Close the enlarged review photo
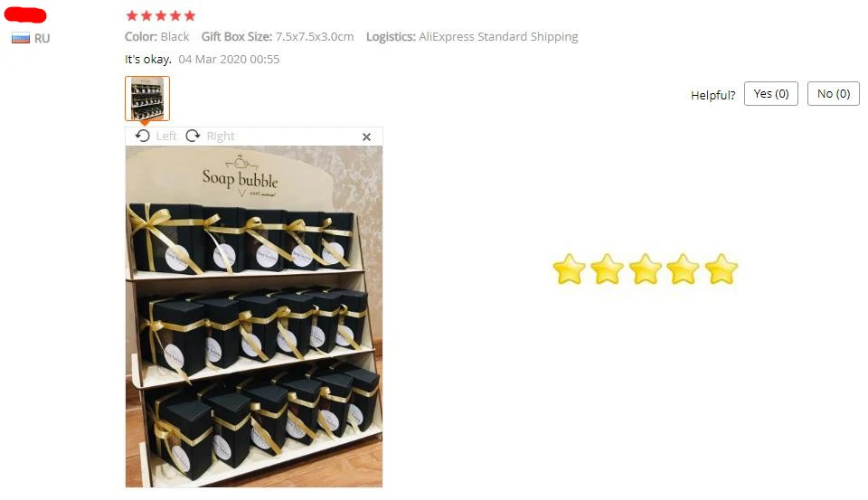 tap(366, 137)
